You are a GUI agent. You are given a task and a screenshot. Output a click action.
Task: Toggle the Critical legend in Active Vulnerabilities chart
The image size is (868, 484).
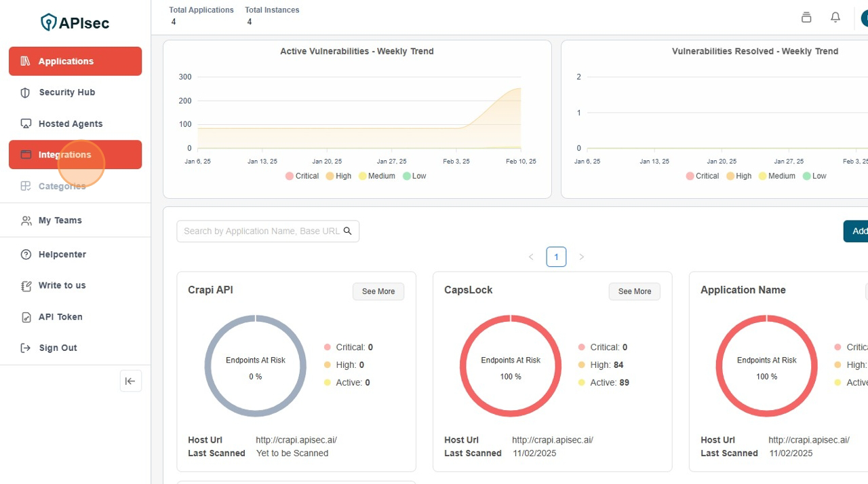point(290,176)
